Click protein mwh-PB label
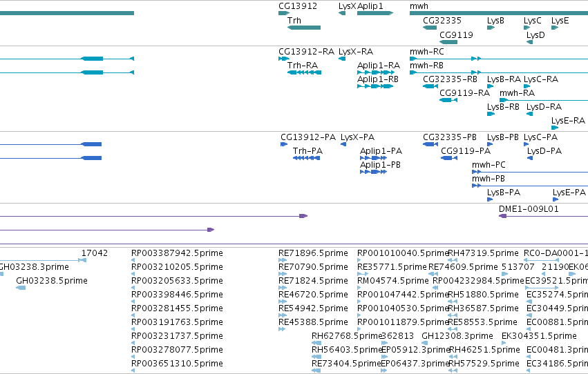 [x=489, y=179]
